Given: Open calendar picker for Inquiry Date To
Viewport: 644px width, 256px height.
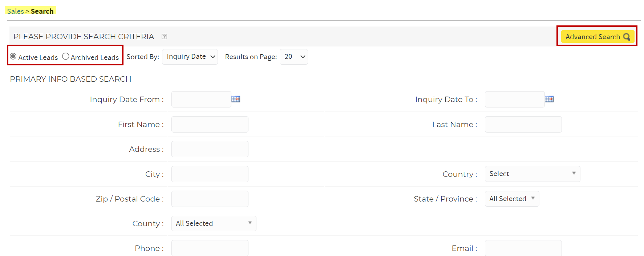Looking at the screenshot, I should (x=549, y=99).
